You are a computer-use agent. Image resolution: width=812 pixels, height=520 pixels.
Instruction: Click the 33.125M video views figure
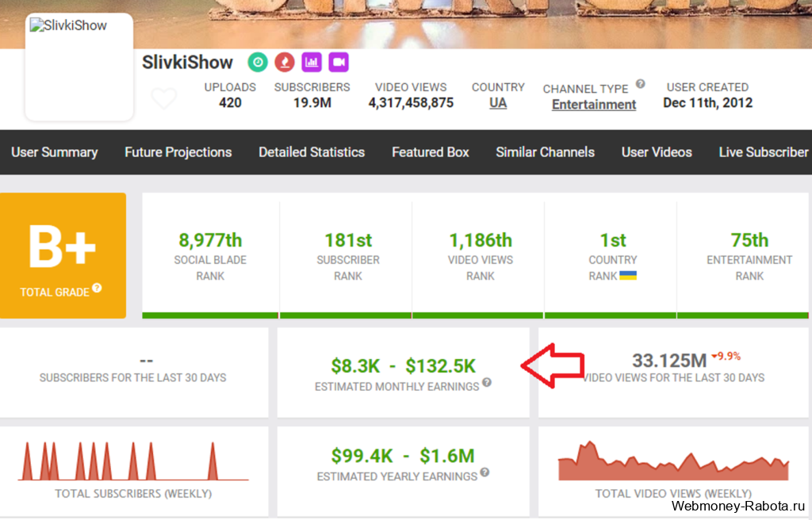[x=669, y=361]
